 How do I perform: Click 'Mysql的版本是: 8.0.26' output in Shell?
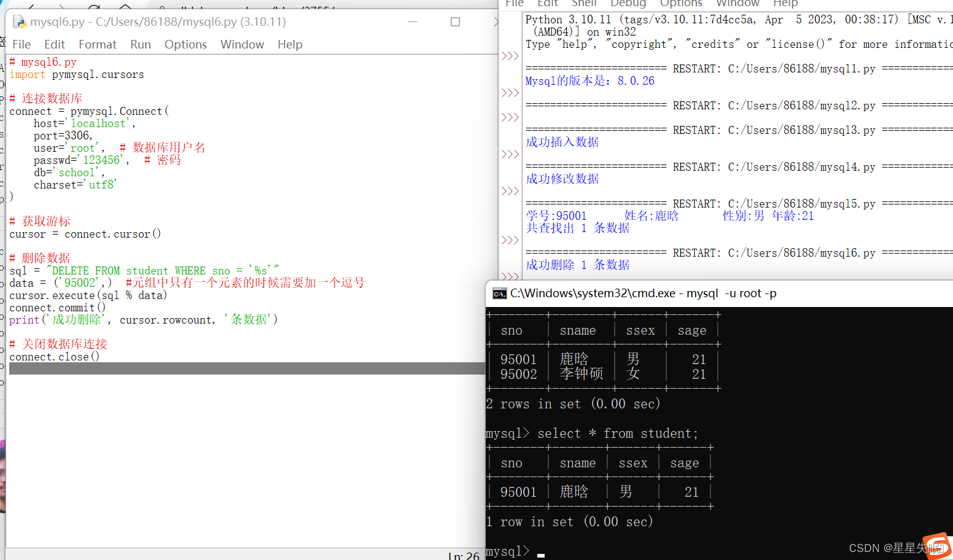[590, 81]
